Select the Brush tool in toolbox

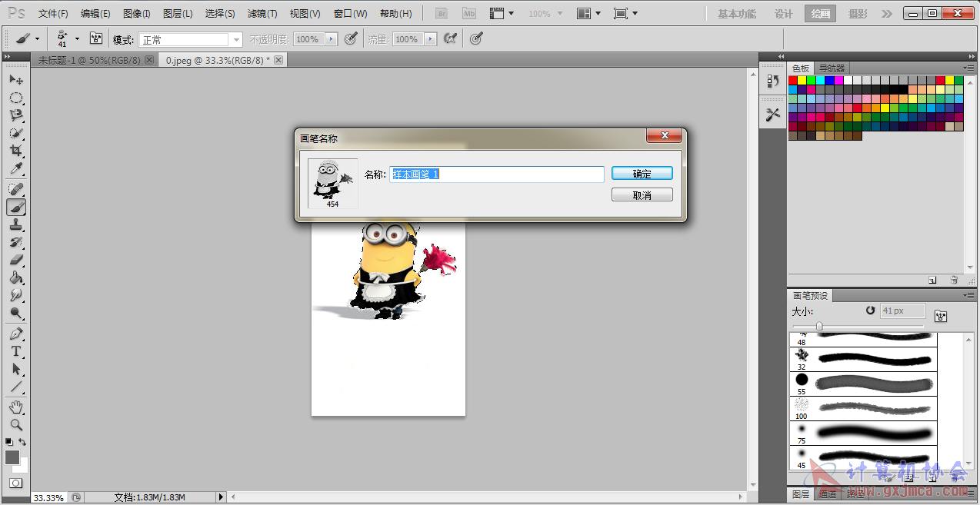tap(15, 207)
